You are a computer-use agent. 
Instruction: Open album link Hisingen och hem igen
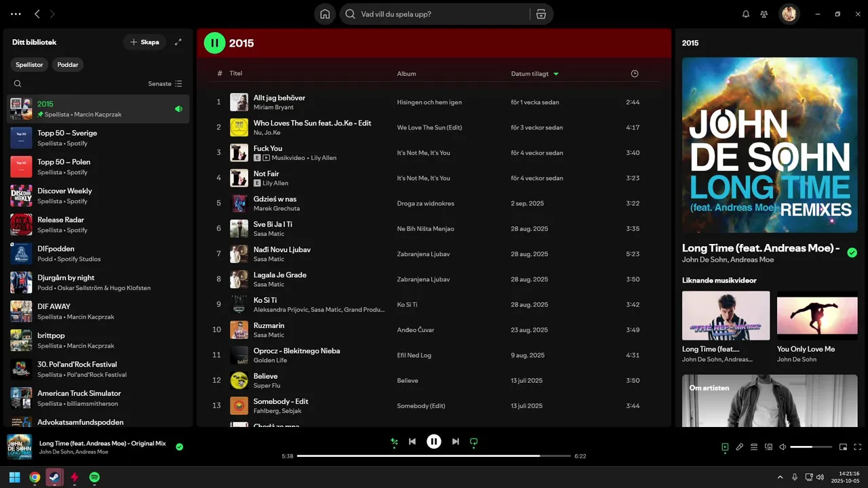click(x=429, y=102)
